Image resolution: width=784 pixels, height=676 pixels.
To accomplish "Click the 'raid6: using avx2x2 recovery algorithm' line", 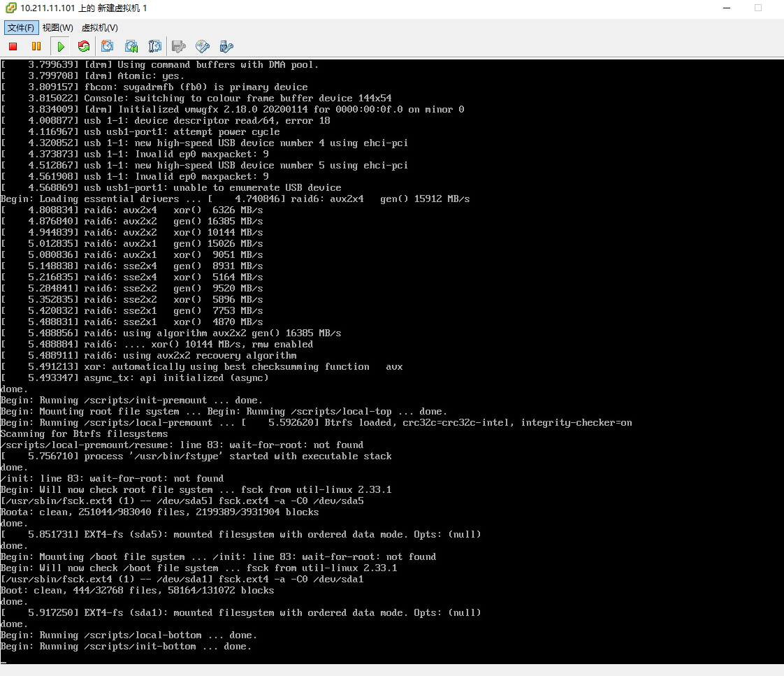I will (x=149, y=355).
